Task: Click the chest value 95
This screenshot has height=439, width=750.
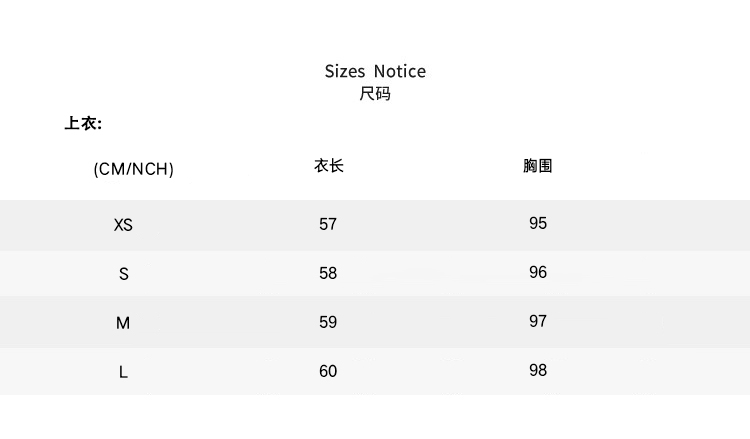Action: click(538, 223)
